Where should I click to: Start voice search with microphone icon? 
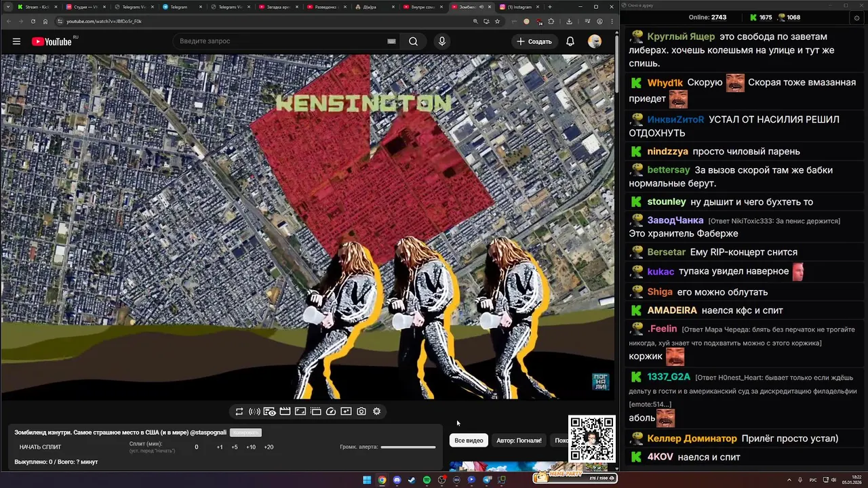[442, 41]
